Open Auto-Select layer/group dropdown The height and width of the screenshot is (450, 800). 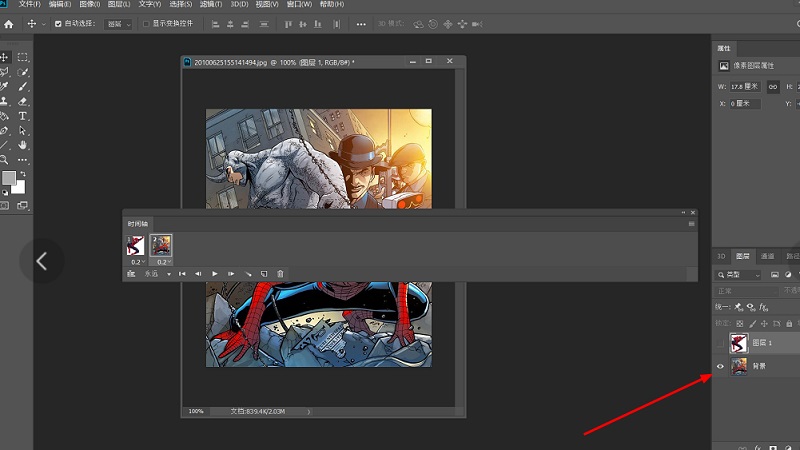point(118,24)
